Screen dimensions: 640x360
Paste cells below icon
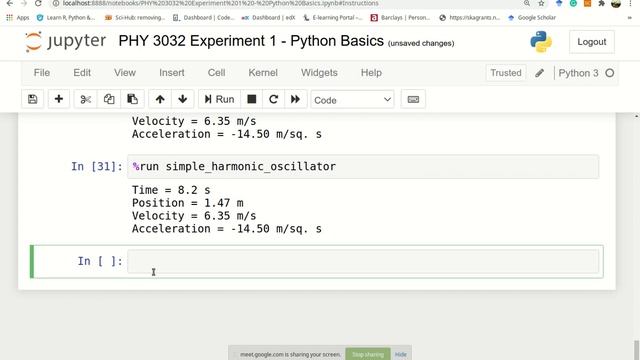(x=132, y=99)
